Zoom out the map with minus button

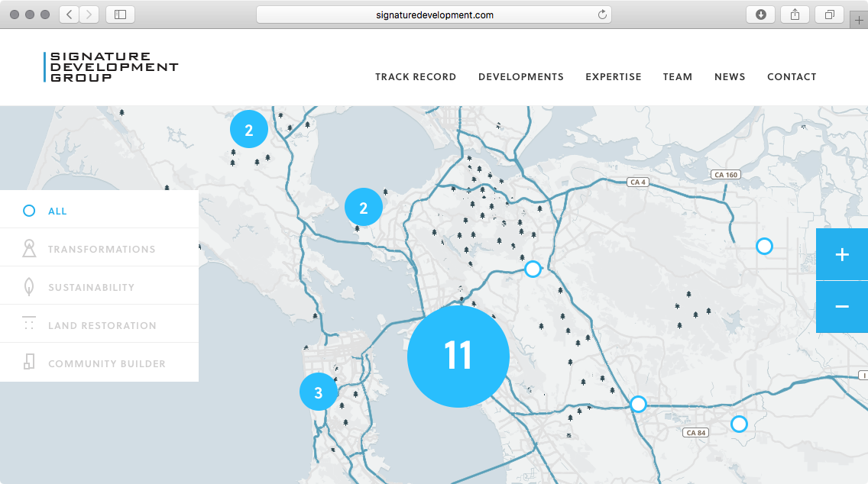tap(842, 306)
